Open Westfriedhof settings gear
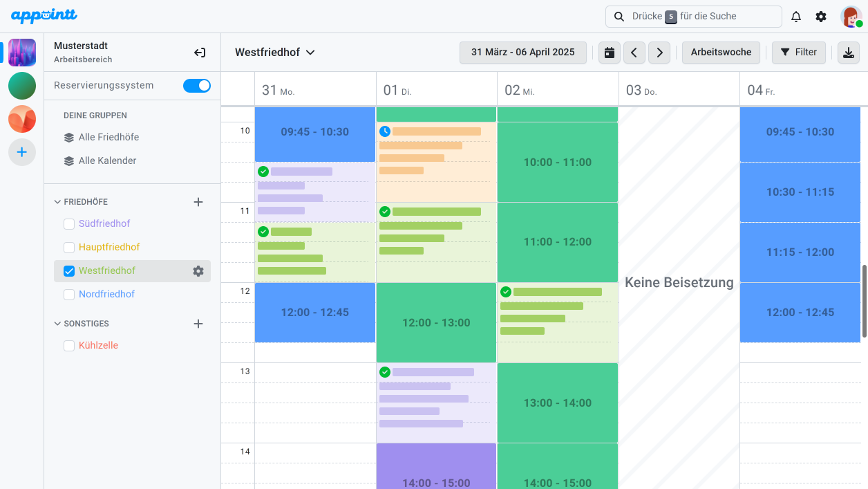 tap(198, 271)
